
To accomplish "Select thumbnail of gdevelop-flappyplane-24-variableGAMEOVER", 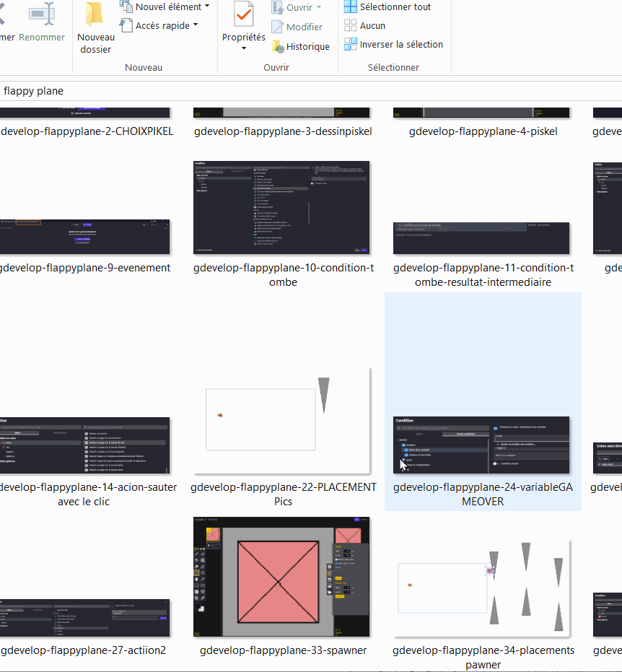I will coord(481,445).
